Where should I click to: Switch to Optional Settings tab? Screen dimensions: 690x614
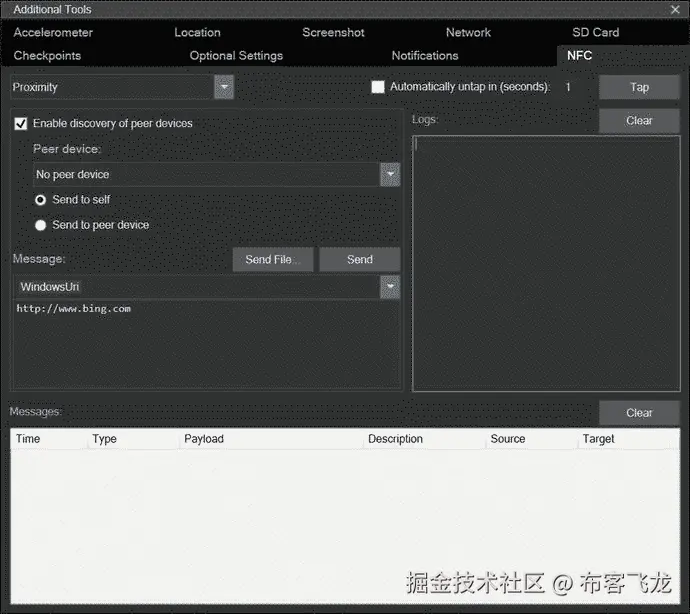pyautogui.click(x=236, y=56)
